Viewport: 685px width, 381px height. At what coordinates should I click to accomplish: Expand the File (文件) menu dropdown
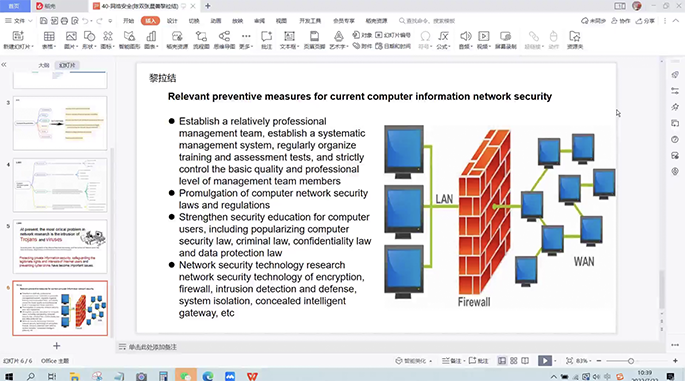[x=19, y=21]
